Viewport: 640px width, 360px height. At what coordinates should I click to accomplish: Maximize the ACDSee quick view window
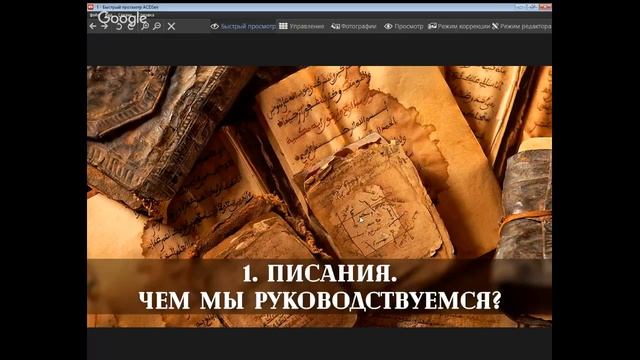[x=533, y=7]
